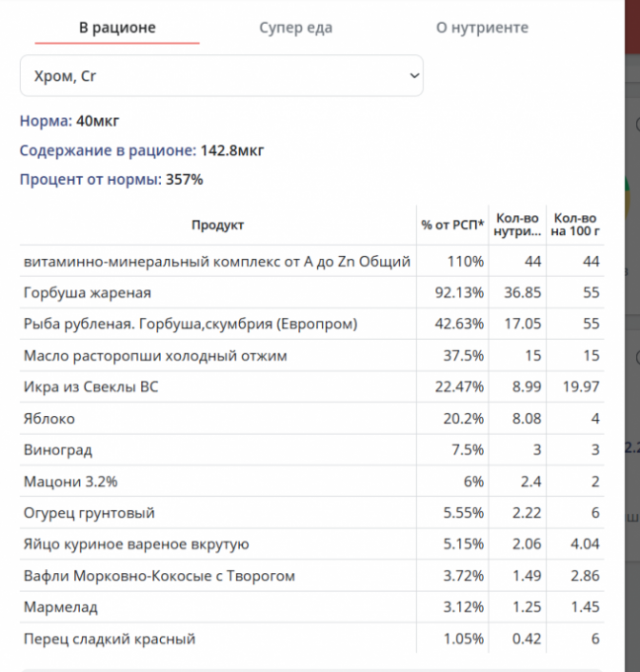
Task: Open the "Супер еда" tab
Action: 295,28
